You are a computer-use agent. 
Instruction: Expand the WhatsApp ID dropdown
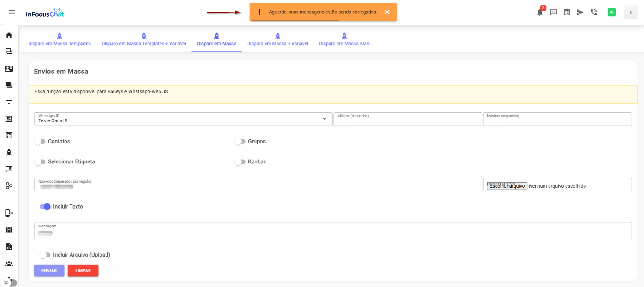(324, 119)
